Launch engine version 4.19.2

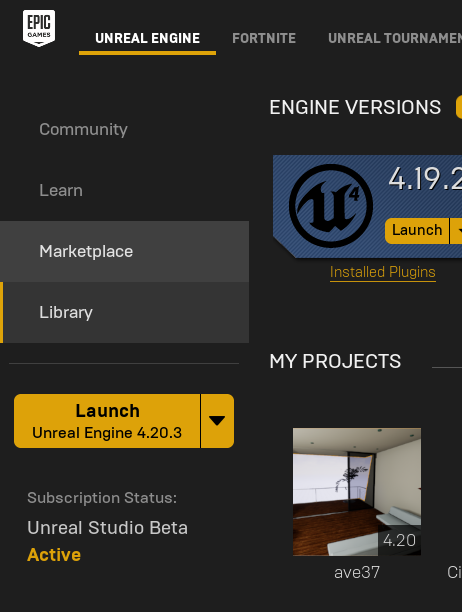(417, 231)
